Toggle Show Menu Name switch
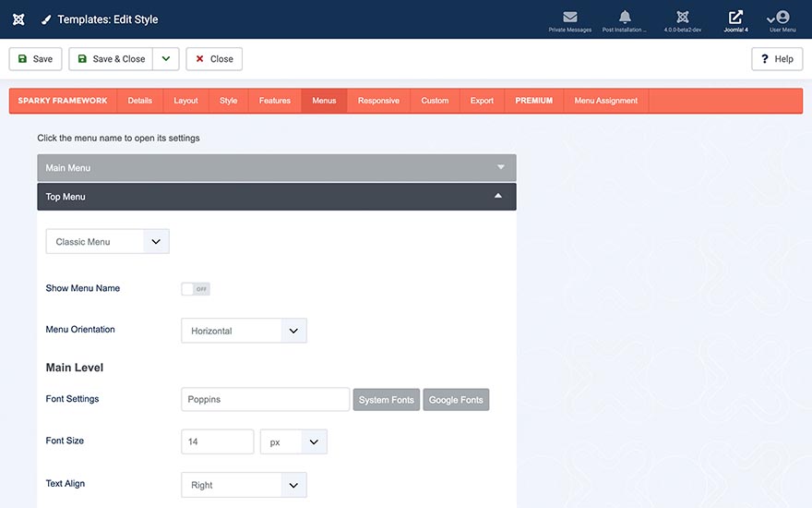The height and width of the screenshot is (508, 812). tap(196, 289)
